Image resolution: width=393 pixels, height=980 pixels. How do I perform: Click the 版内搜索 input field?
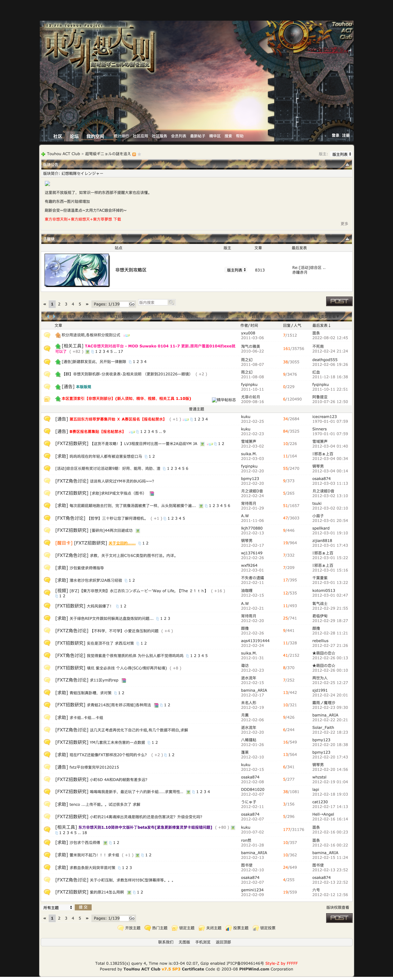pos(153,302)
